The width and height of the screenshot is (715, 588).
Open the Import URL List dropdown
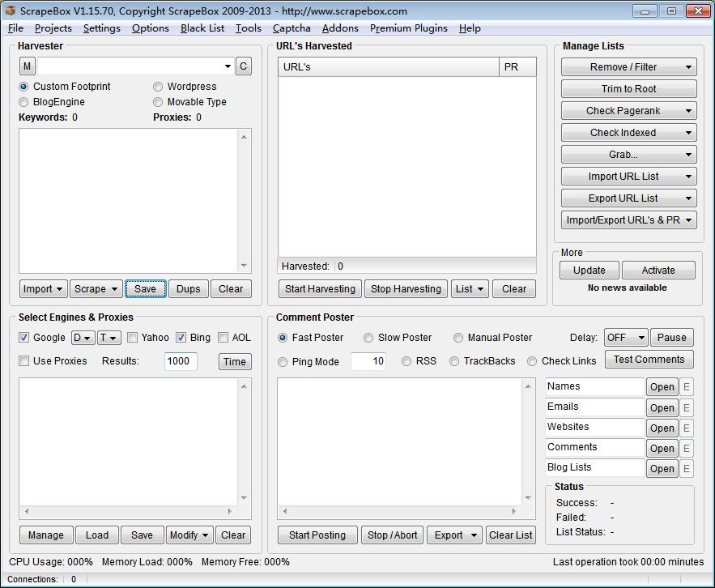(629, 177)
